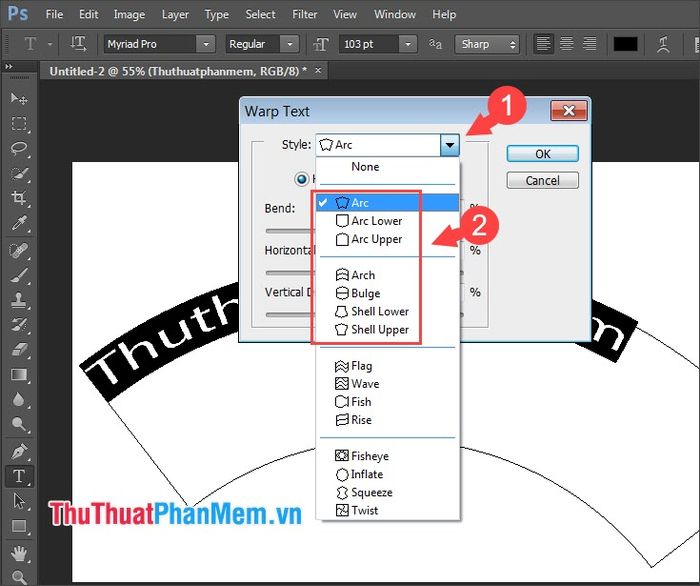Select the Rectangular Marquee tool

pyautogui.click(x=19, y=124)
